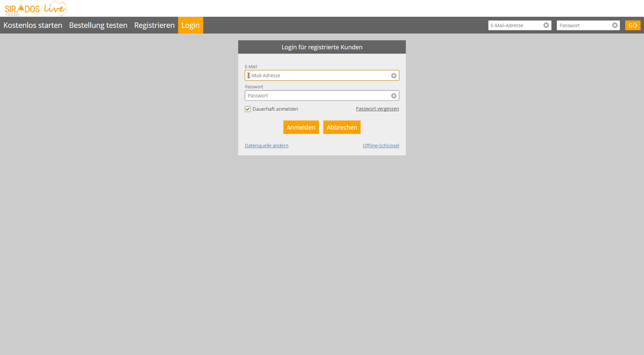Click the SIRADOS live logo

[36, 9]
